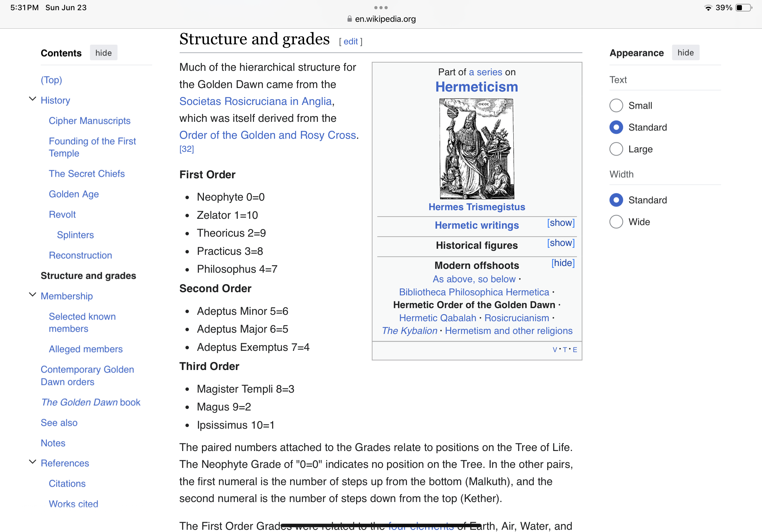Tap the home indicator bar
Image resolution: width=762 pixels, height=532 pixels.
click(x=381, y=525)
